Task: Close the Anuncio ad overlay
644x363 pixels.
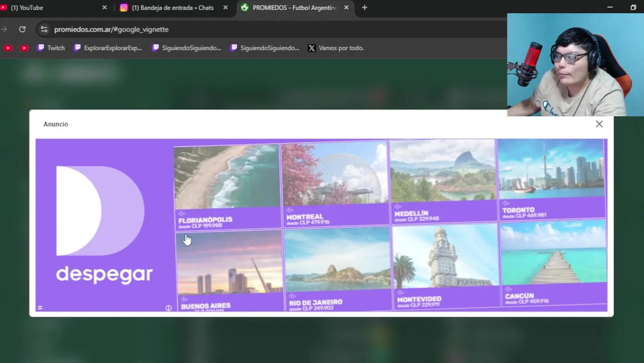Action: [599, 124]
